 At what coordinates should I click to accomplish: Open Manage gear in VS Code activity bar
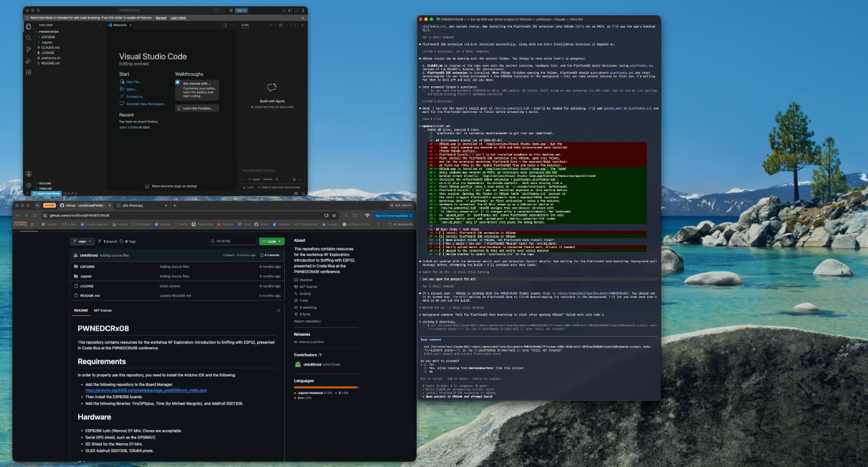[28, 185]
